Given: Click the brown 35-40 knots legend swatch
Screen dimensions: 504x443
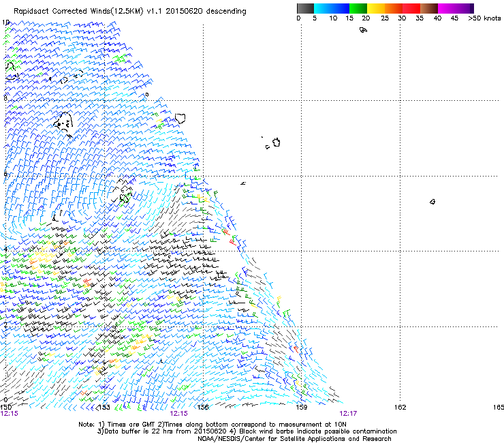Looking at the screenshot, I should pos(429,8).
